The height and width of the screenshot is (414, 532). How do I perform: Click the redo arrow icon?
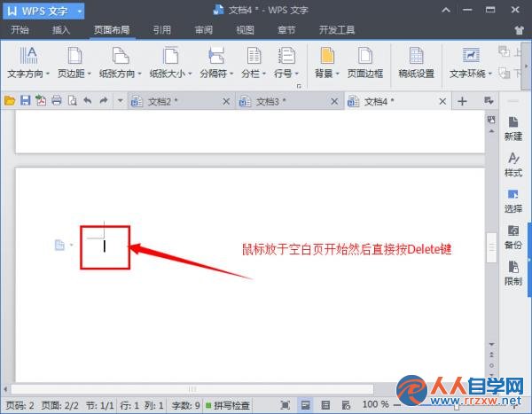coord(104,101)
